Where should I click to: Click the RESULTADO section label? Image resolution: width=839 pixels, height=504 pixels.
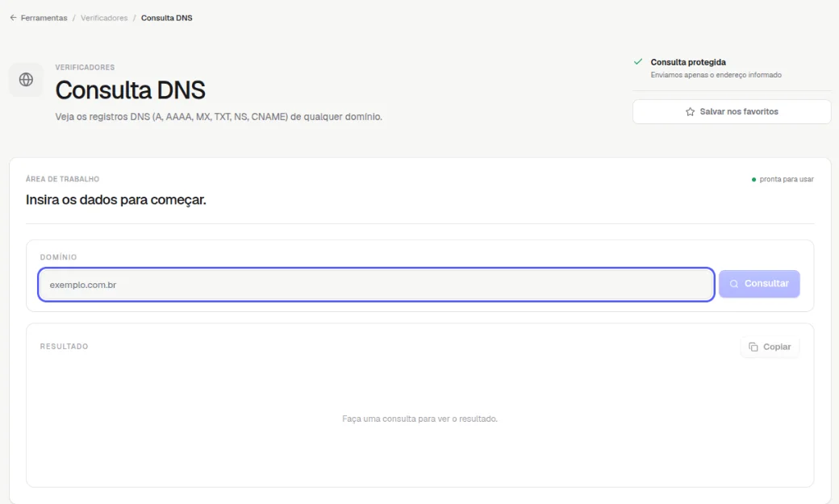pos(65,346)
